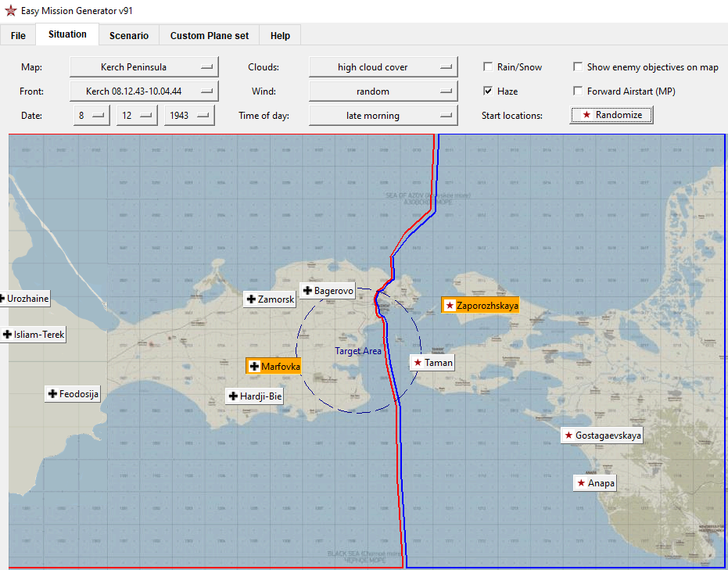Expand the Clouds dropdown
This screenshot has height=570, width=728.
pyautogui.click(x=383, y=66)
